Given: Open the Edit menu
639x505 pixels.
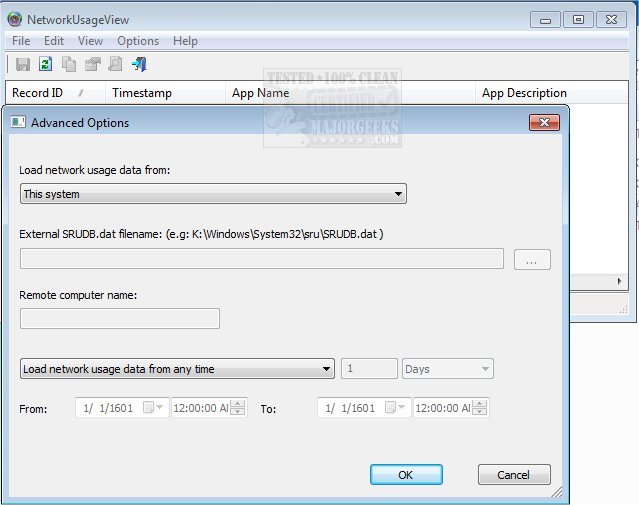Looking at the screenshot, I should 54,41.
